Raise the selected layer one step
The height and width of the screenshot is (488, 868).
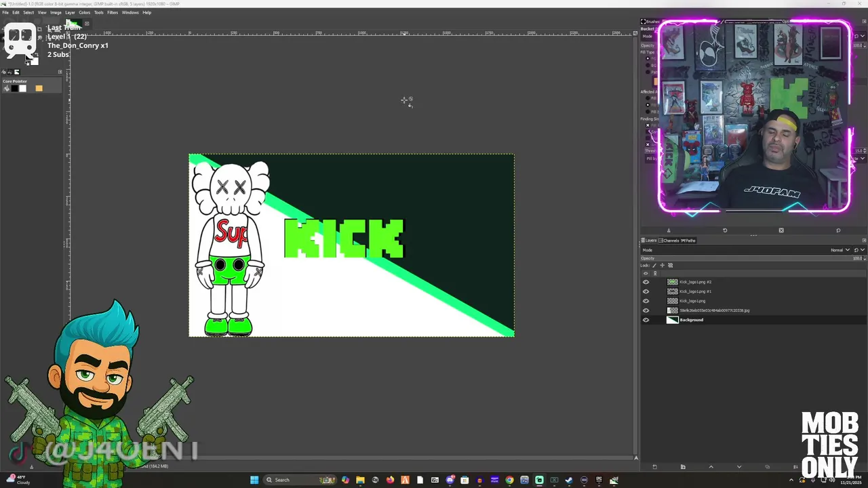(711, 467)
